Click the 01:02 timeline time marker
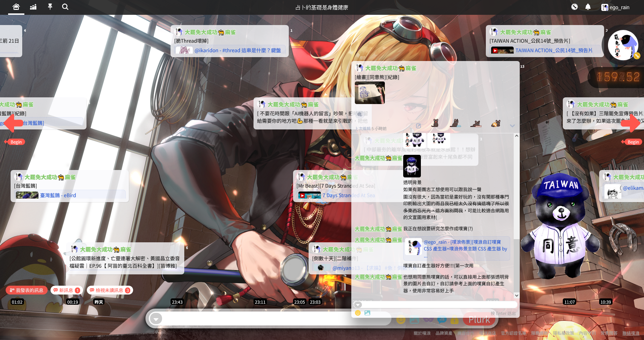The width and height of the screenshot is (644, 340). click(17, 302)
